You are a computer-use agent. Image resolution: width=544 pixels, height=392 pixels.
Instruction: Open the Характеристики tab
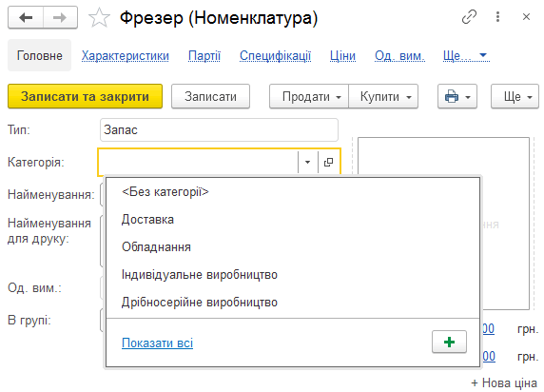tap(126, 55)
